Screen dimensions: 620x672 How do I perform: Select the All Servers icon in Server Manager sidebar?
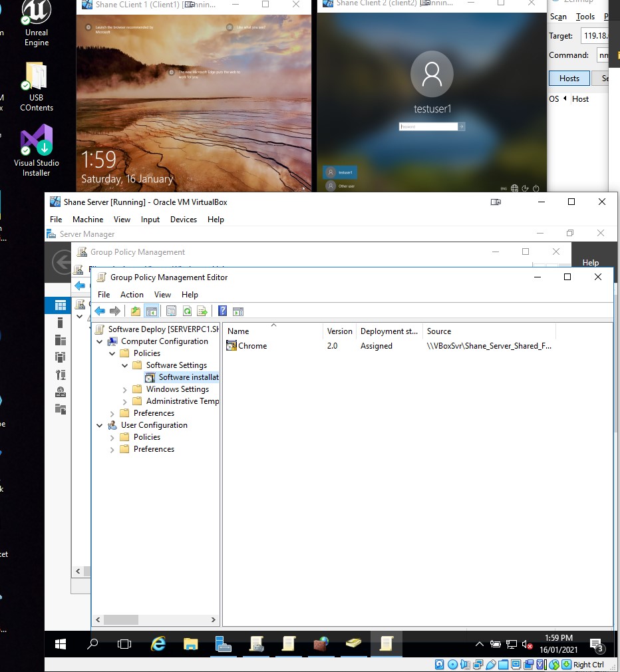(61, 340)
